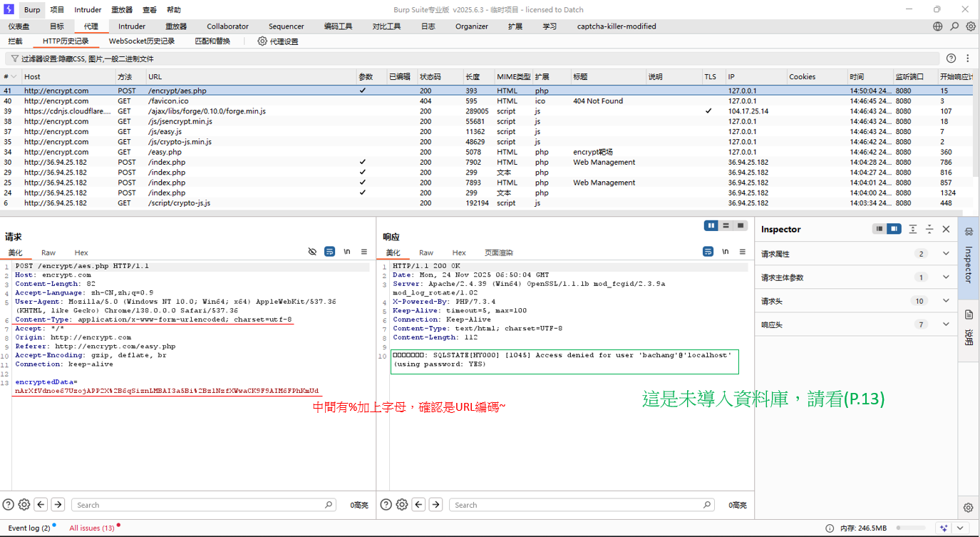Click the Burp lightning logo icon
Viewport: 980px width, 537px height.
[x=9, y=9]
